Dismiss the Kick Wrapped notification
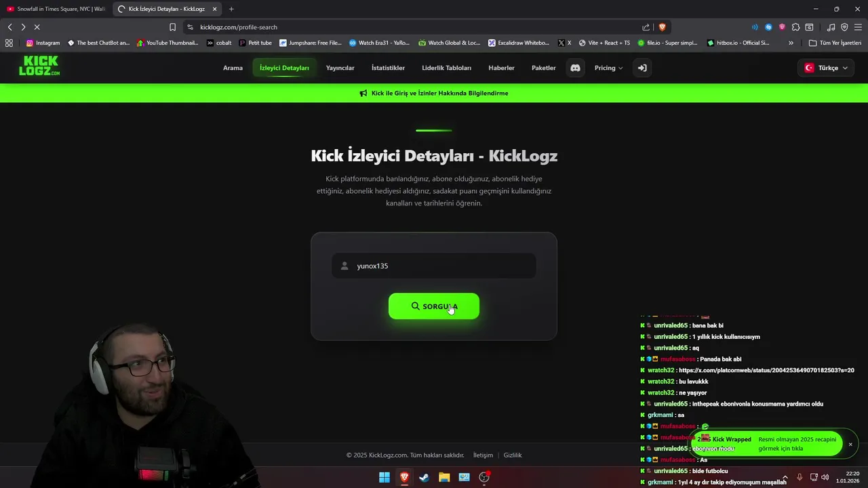 [x=850, y=445]
